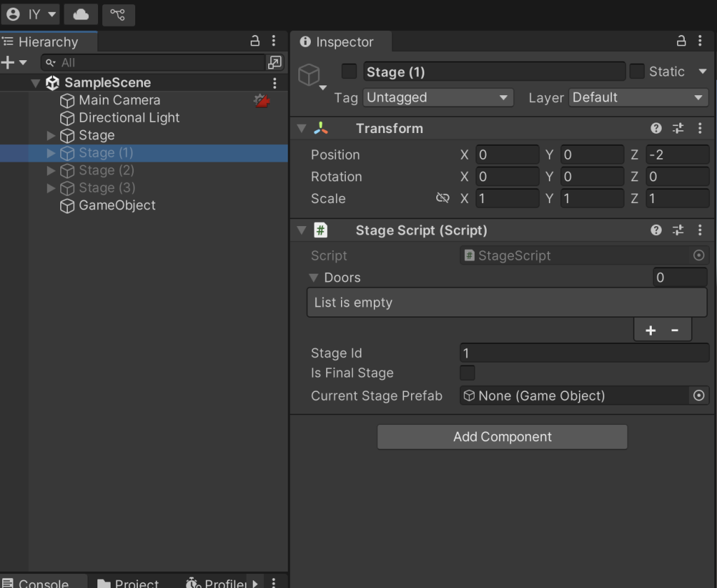This screenshot has height=588, width=717.
Task: Expand the Stage (1) object
Action: tap(50, 153)
